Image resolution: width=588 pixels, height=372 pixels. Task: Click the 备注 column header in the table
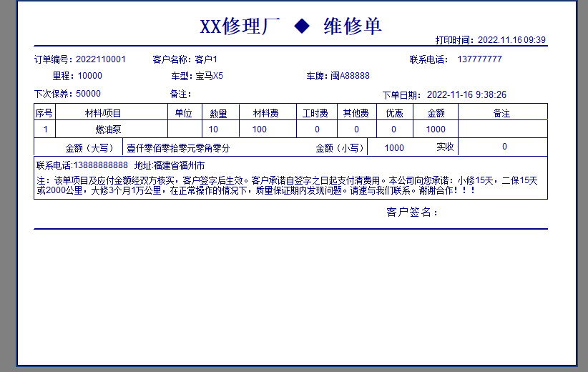coord(501,113)
